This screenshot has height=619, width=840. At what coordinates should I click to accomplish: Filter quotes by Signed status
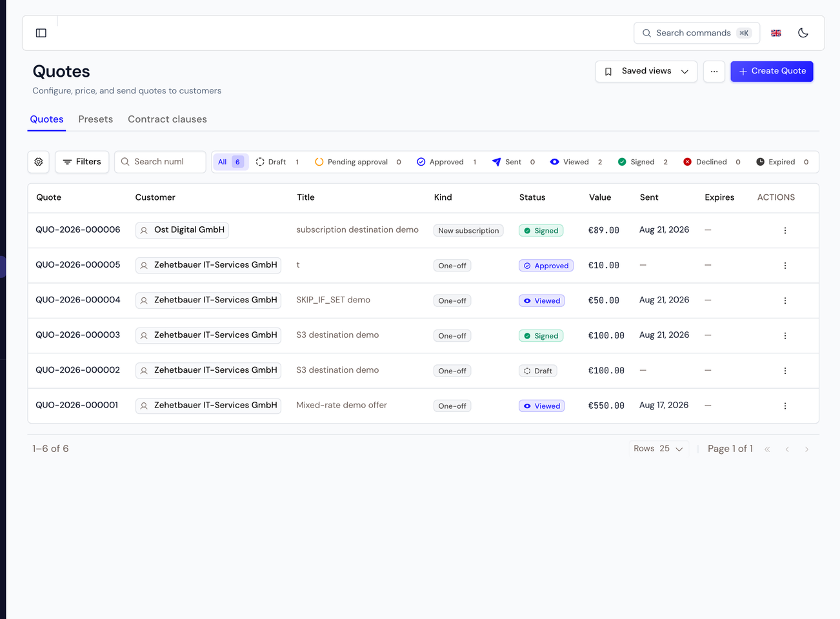coord(643,162)
